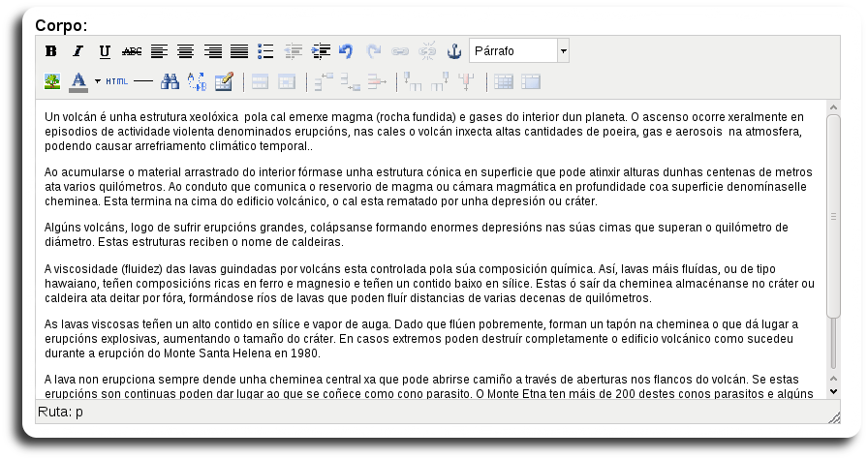The height and width of the screenshot is (460, 868).
Task: Click the merge table cells icon
Action: coord(530,82)
